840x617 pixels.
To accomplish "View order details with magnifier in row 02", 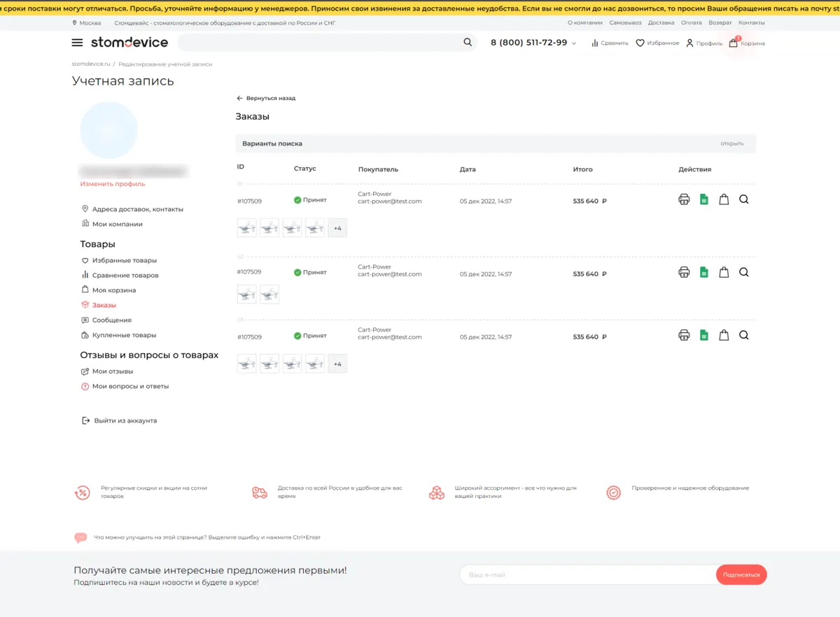I will [743, 272].
